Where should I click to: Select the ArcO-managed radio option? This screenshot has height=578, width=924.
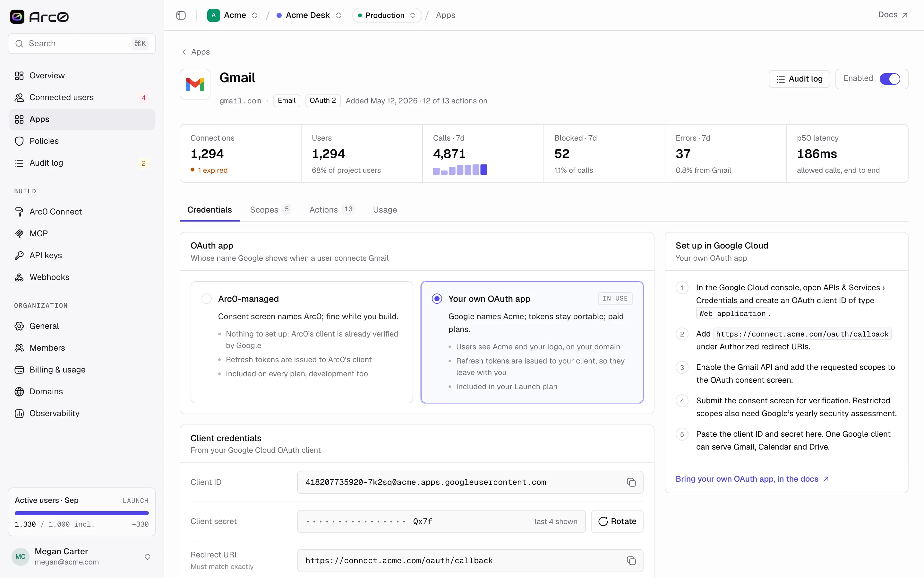[x=207, y=299]
